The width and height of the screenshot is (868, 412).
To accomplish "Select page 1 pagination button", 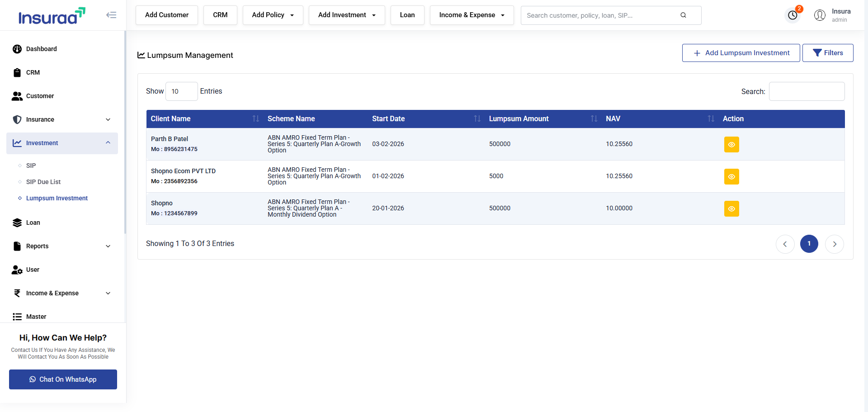I will [809, 244].
